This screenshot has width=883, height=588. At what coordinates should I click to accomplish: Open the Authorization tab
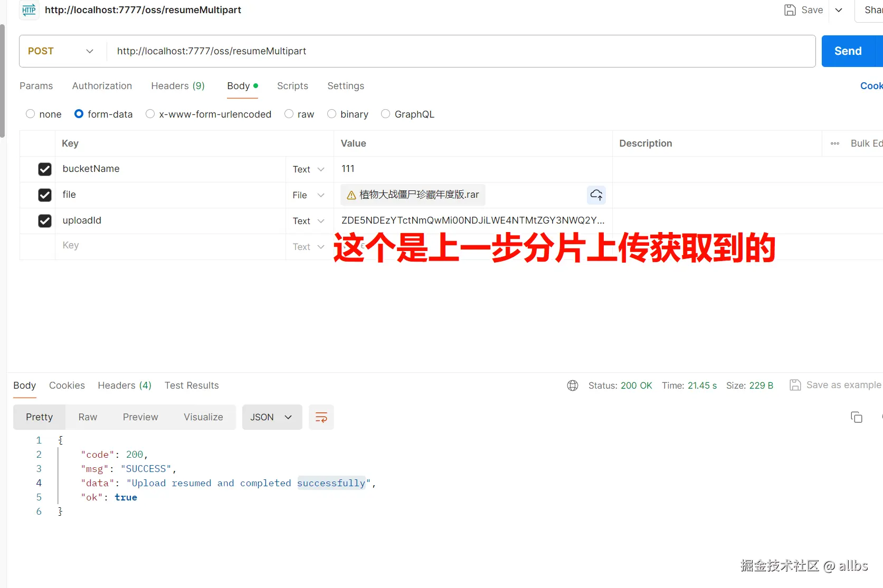coord(102,86)
